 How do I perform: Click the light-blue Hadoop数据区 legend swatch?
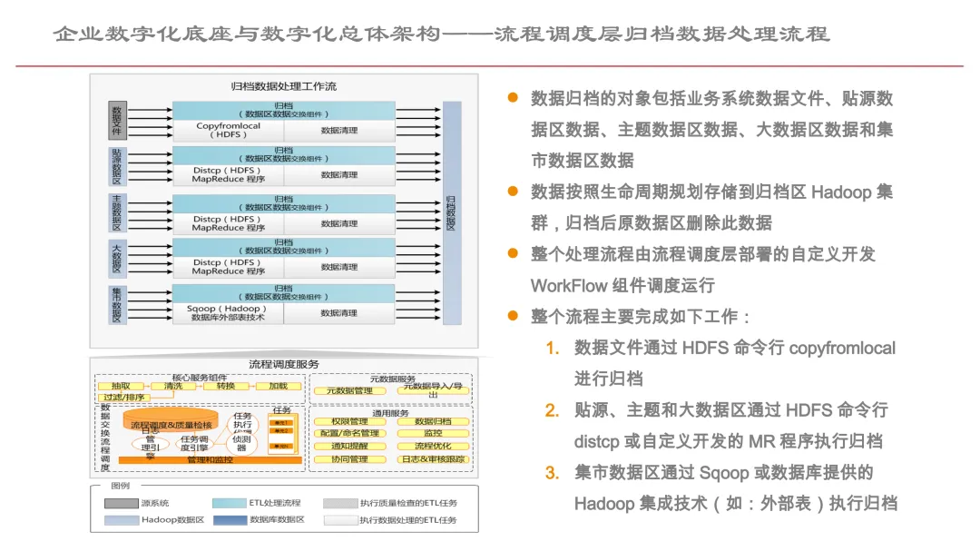(122, 520)
